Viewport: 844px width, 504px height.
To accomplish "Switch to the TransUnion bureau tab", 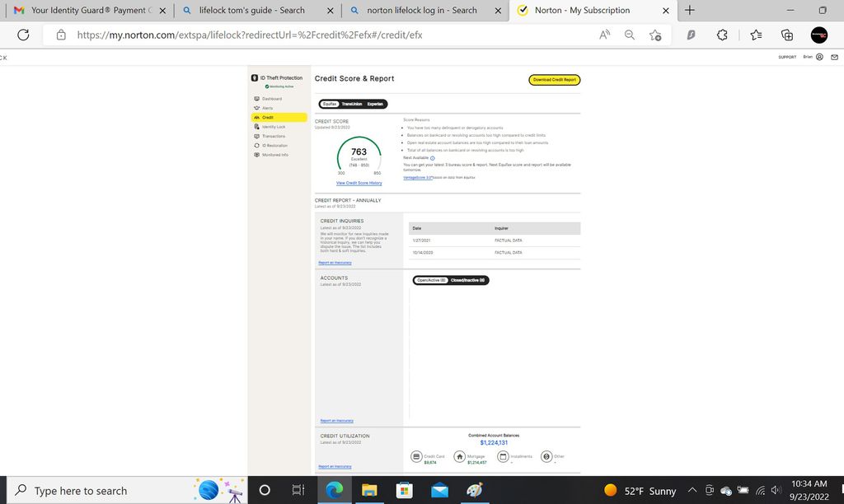I will click(x=352, y=104).
